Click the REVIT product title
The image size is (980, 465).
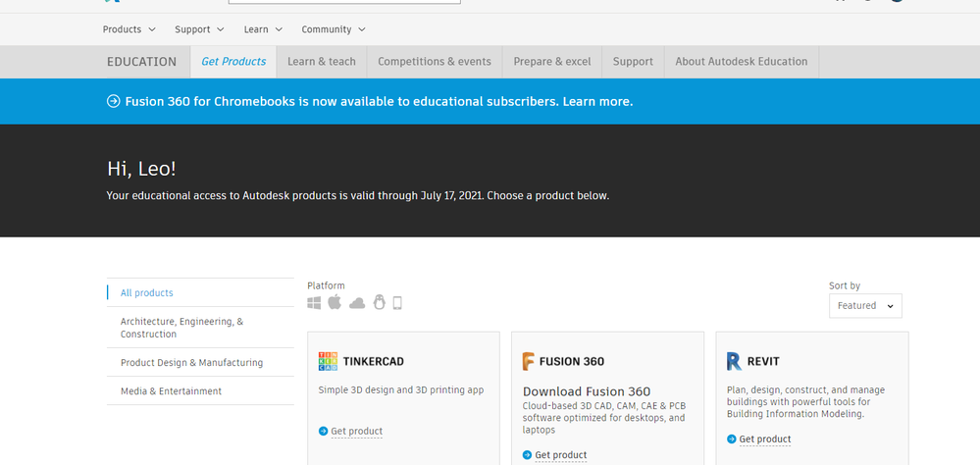click(x=763, y=361)
